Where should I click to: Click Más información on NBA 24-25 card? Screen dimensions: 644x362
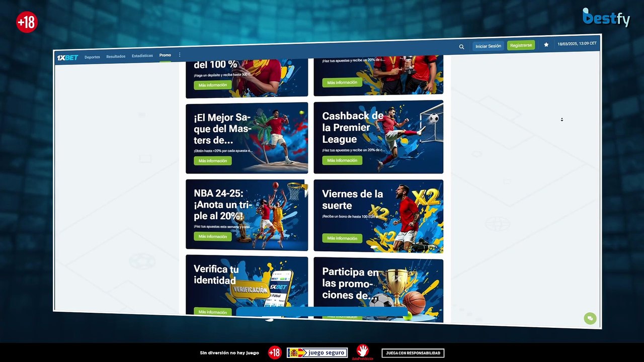point(213,236)
